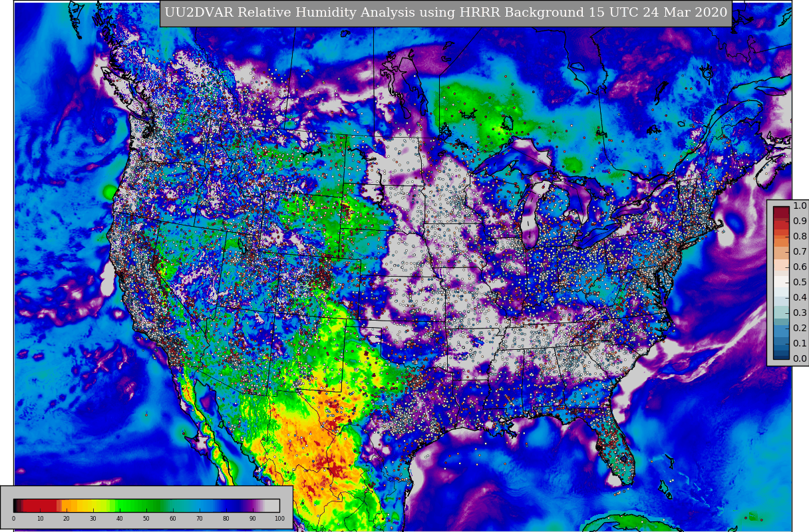Click the 100 tick label on humidity colorbar
Image resolution: width=809 pixels, height=532 pixels.
[279, 519]
